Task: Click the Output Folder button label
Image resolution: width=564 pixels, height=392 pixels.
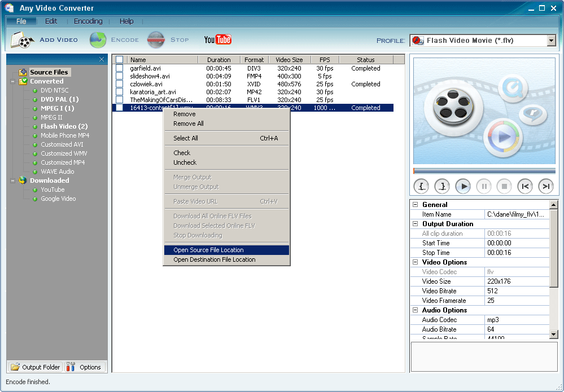Action: [x=41, y=367]
